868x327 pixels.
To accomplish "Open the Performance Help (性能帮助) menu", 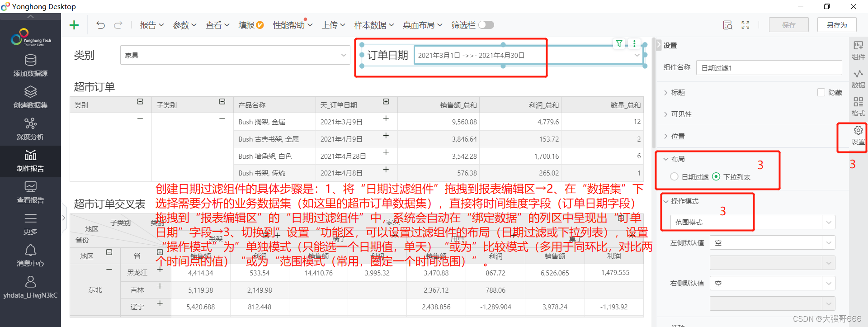I will (292, 25).
